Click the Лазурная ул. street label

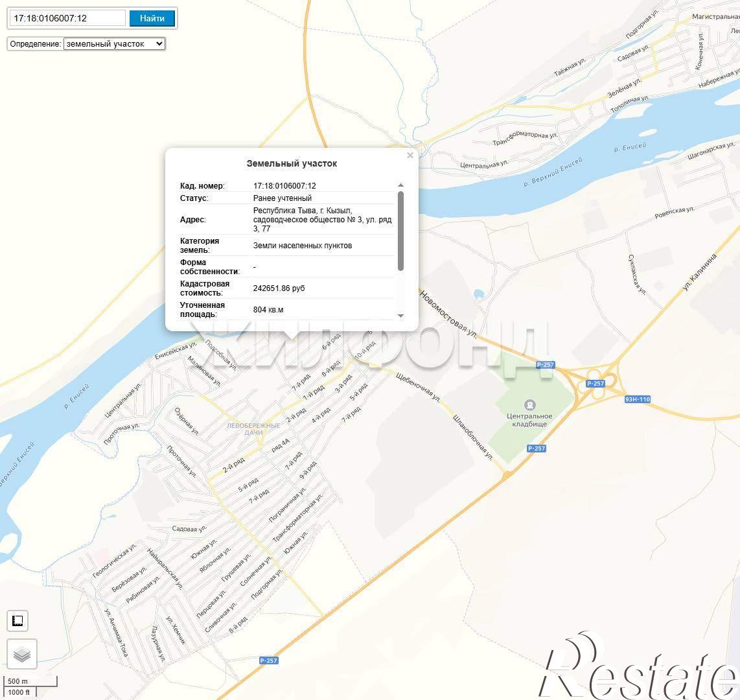[159, 643]
